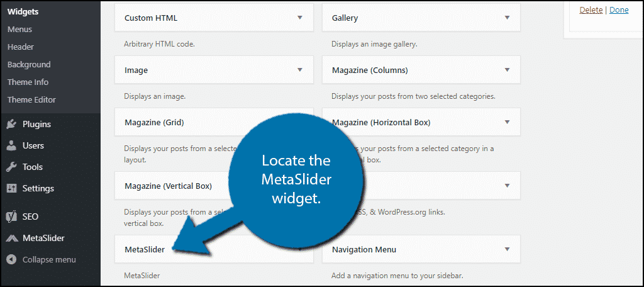Viewport: 644px width, 287px height.
Task: Click the MetaSlider description under the widget
Action: (142, 276)
